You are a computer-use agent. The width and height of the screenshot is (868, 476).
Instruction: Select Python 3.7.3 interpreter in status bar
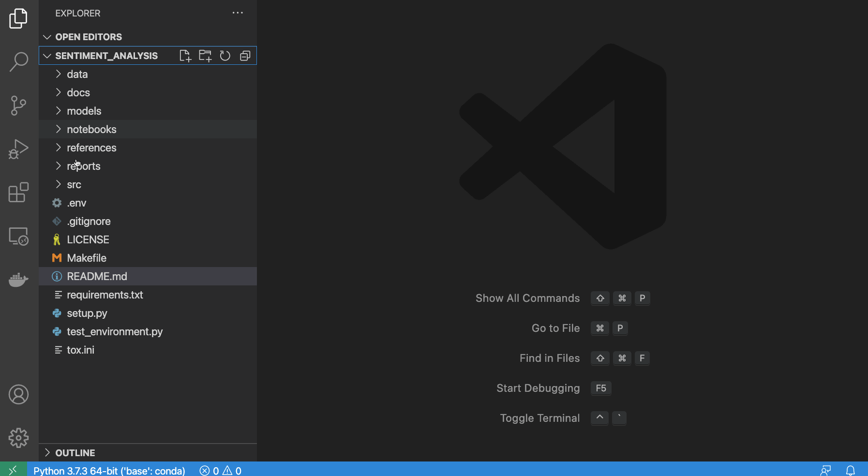[x=109, y=471]
